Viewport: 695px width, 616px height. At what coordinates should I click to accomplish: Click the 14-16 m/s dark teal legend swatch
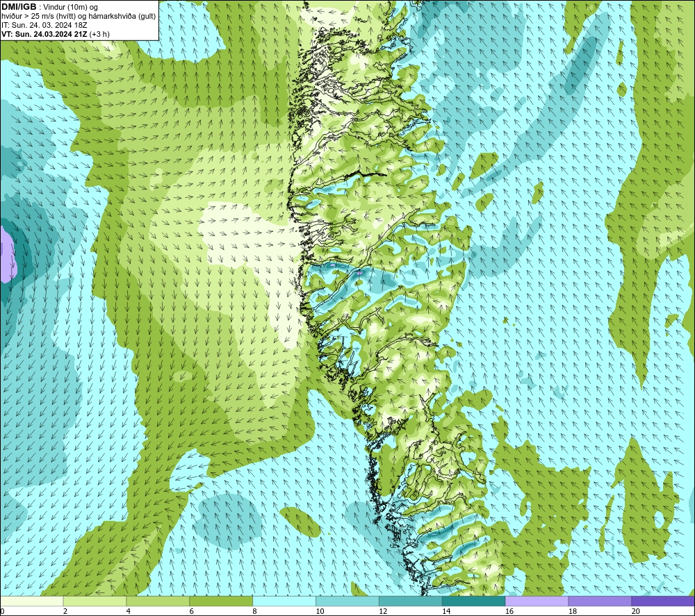(473, 601)
